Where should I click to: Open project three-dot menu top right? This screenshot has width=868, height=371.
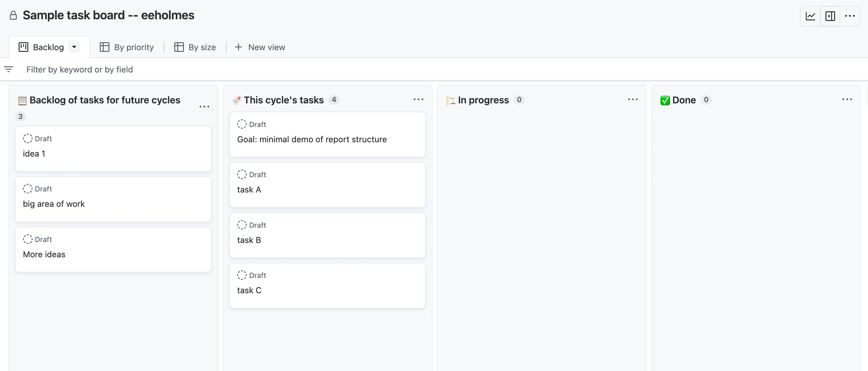[849, 16]
